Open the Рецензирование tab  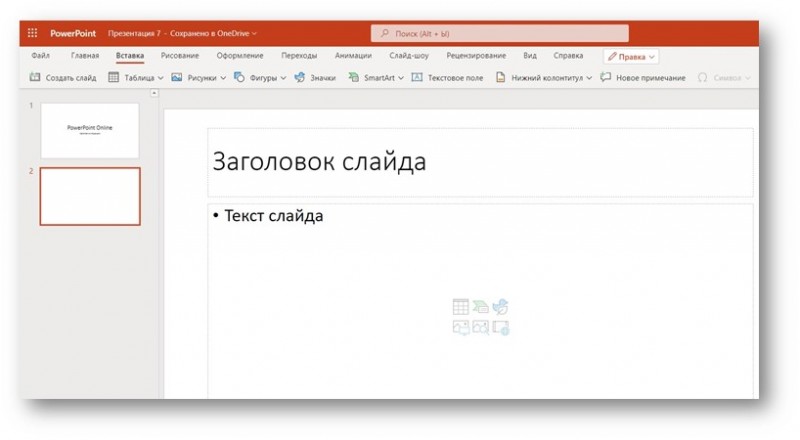(x=476, y=55)
